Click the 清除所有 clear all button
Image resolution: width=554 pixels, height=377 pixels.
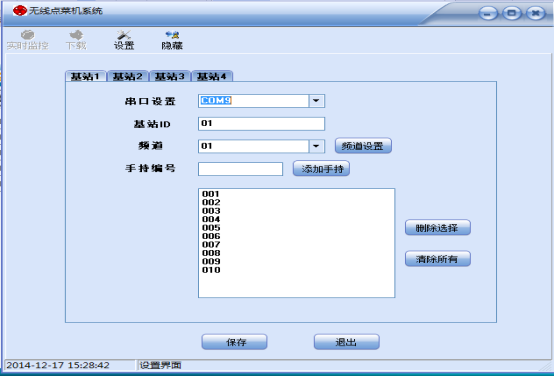point(437,259)
